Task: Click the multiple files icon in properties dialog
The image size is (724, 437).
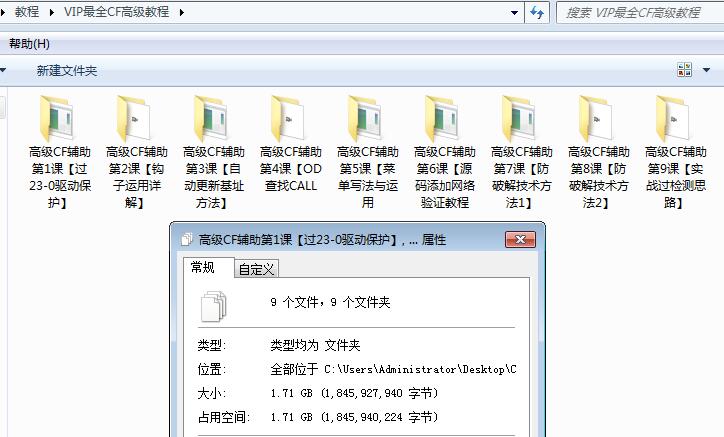Action: click(214, 306)
